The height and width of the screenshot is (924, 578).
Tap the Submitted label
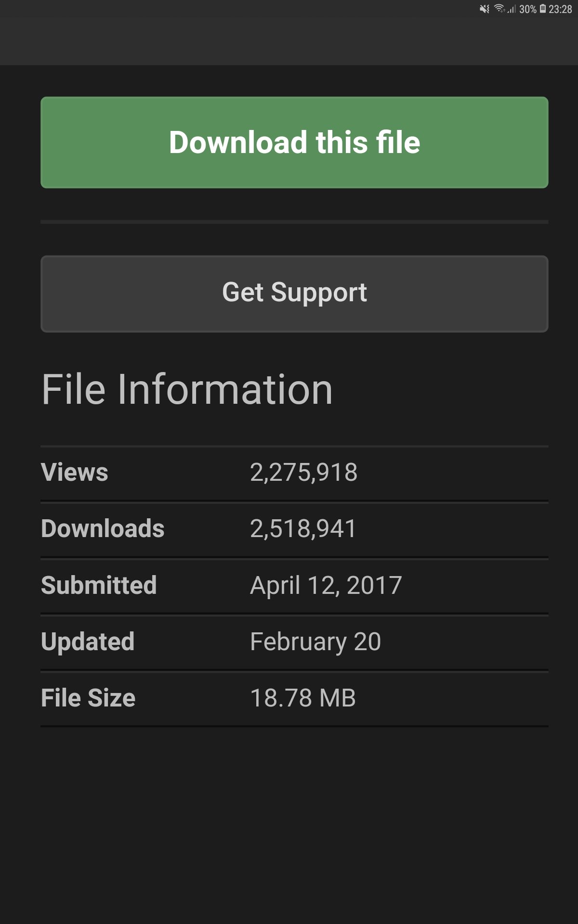pyautogui.click(x=99, y=585)
